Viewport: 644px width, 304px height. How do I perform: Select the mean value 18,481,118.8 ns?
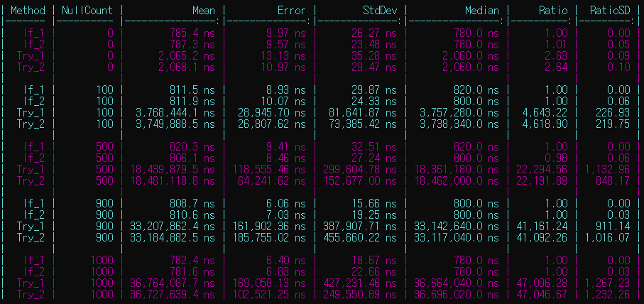coord(173,180)
